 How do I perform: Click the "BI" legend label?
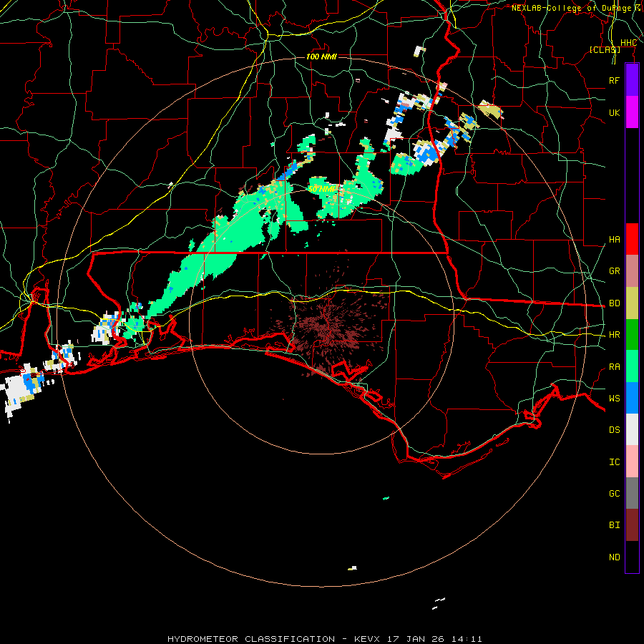pyautogui.click(x=615, y=525)
